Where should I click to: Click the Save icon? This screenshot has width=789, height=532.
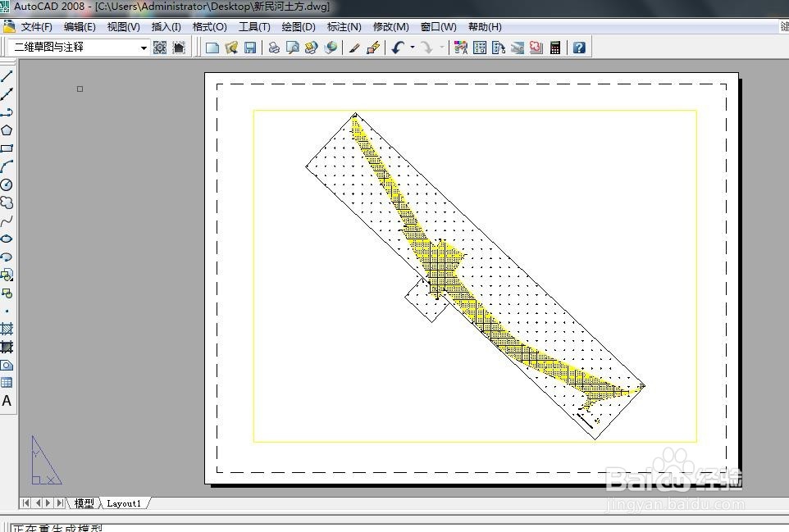point(250,48)
